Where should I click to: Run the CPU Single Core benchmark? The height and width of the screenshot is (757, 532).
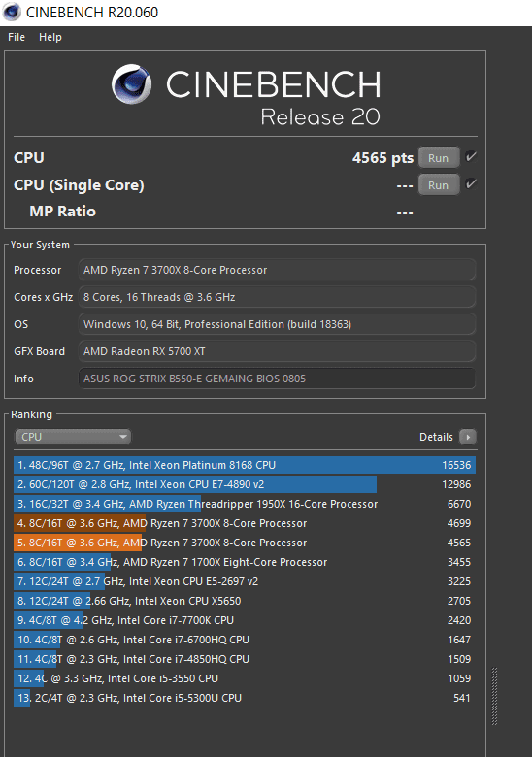click(439, 185)
